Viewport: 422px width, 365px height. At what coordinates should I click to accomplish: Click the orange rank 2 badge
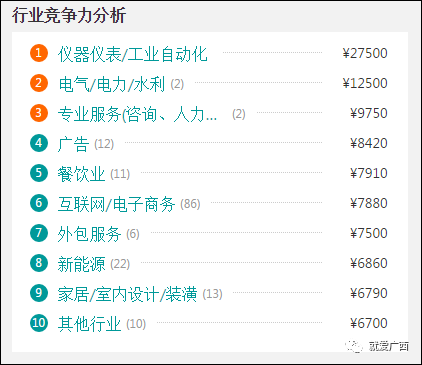pos(39,83)
